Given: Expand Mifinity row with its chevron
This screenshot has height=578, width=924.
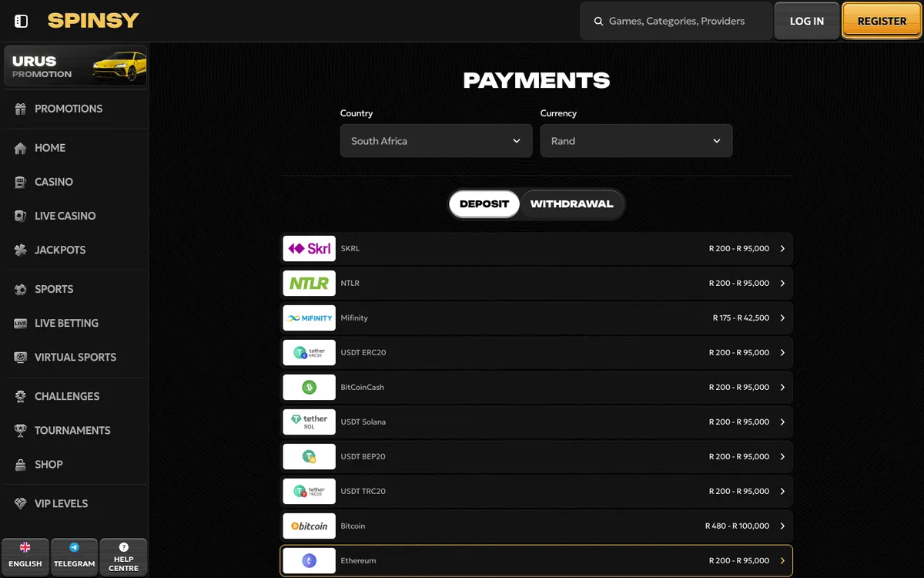Looking at the screenshot, I should (x=782, y=318).
